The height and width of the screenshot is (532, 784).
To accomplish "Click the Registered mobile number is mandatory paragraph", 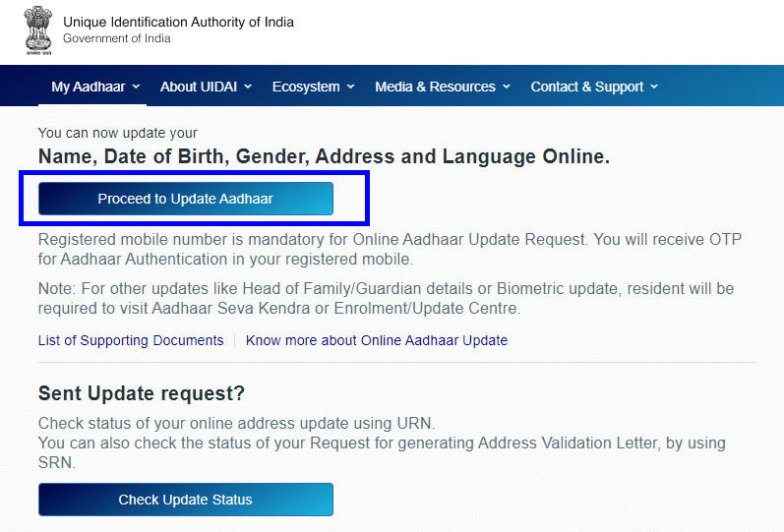I will coord(390,249).
